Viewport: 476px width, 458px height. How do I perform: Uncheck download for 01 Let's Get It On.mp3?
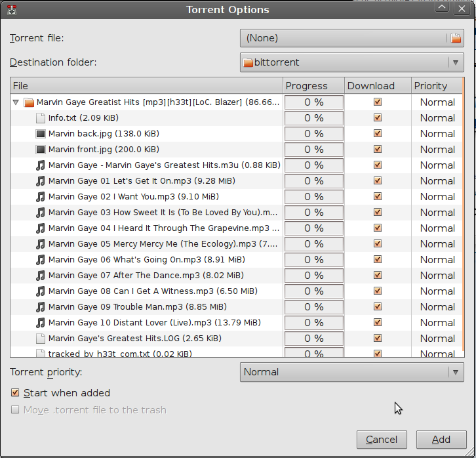pyautogui.click(x=378, y=180)
